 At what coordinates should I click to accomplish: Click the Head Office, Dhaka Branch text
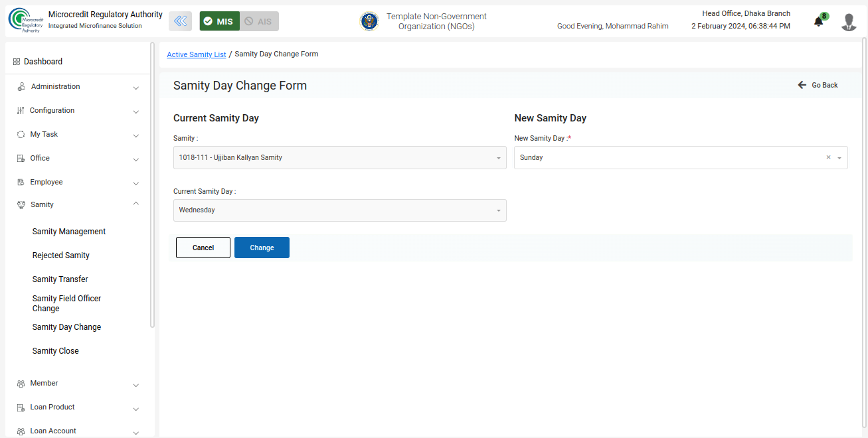[746, 14]
